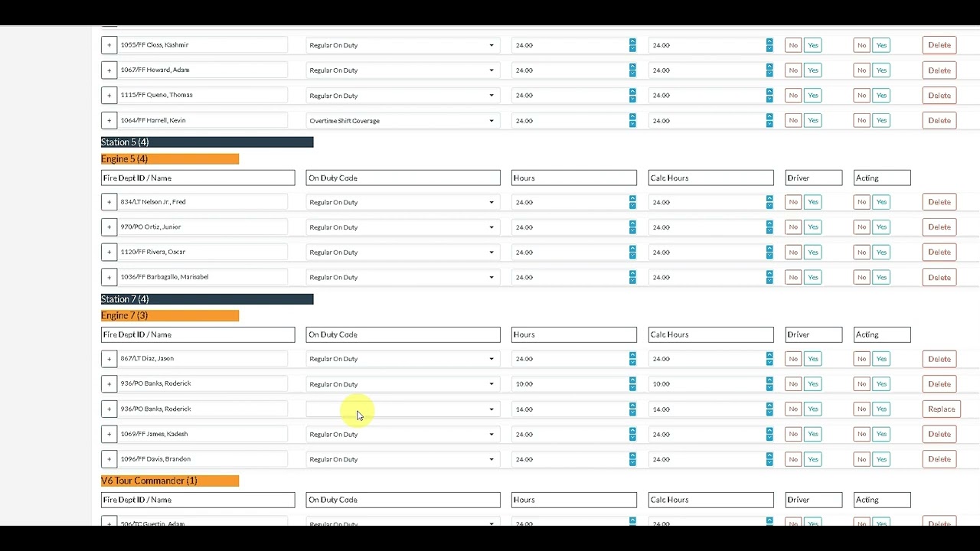Open Overtime Shift Coverage dropdown for Harrell, Kevin
The image size is (980, 551).
(403, 121)
